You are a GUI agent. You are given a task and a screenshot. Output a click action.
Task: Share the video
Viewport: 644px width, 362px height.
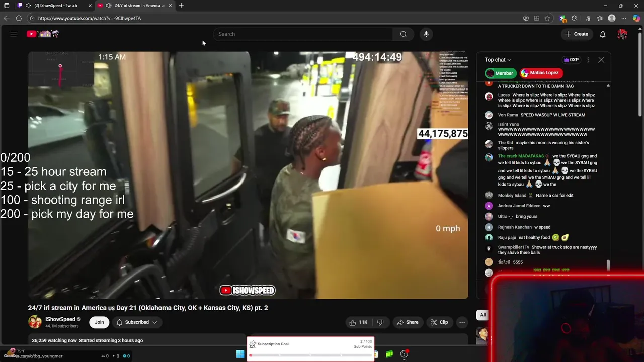point(408,322)
